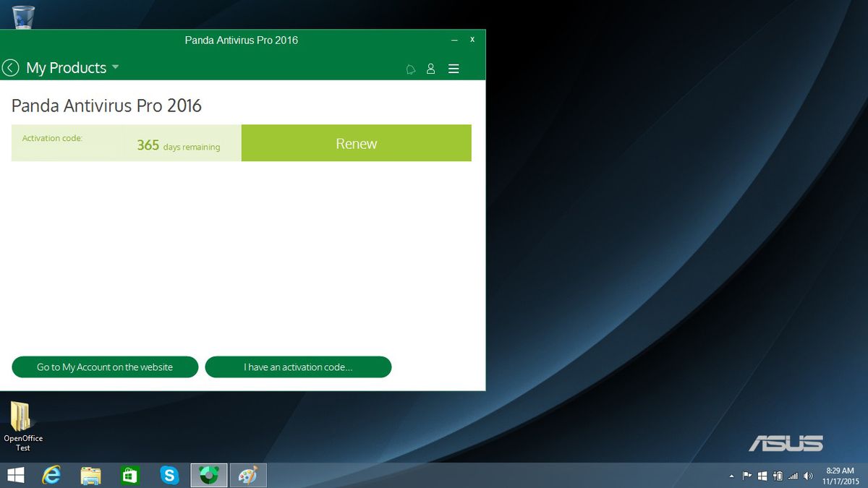
Task: Switch to Panda Antivirus taskbar button
Action: click(x=209, y=475)
